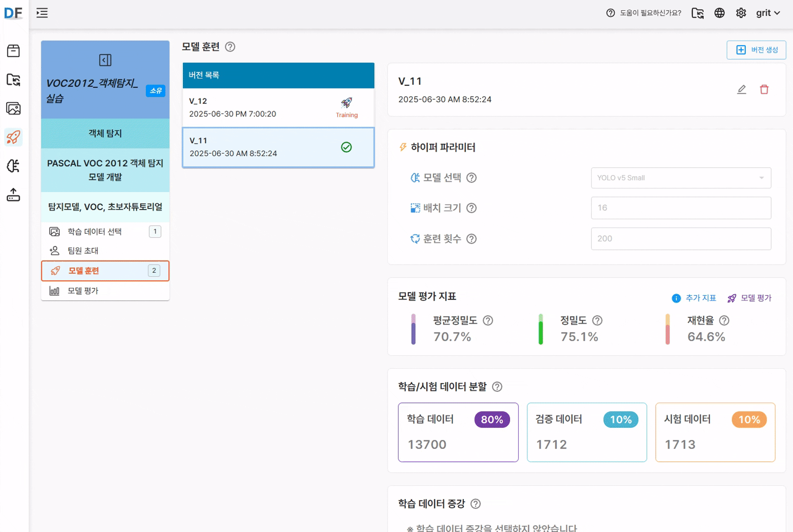The image size is (793, 532).
Task: Open the brain model icon in left rail
Action: coord(13,166)
